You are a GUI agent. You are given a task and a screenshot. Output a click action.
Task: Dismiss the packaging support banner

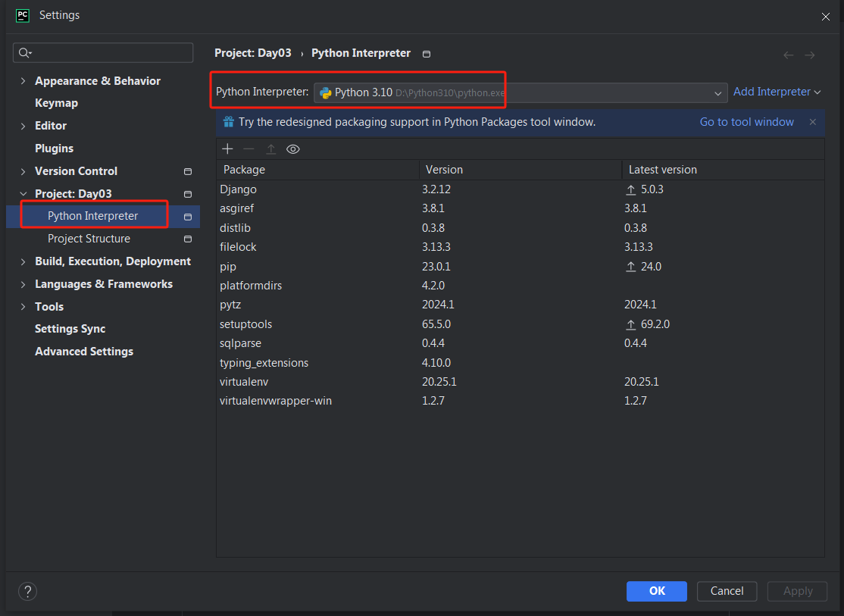click(x=813, y=122)
